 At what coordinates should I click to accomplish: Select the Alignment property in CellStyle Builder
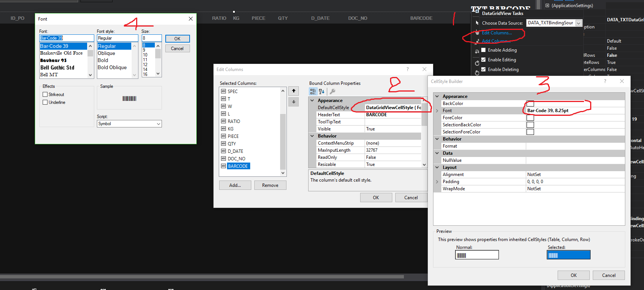click(x=533, y=175)
